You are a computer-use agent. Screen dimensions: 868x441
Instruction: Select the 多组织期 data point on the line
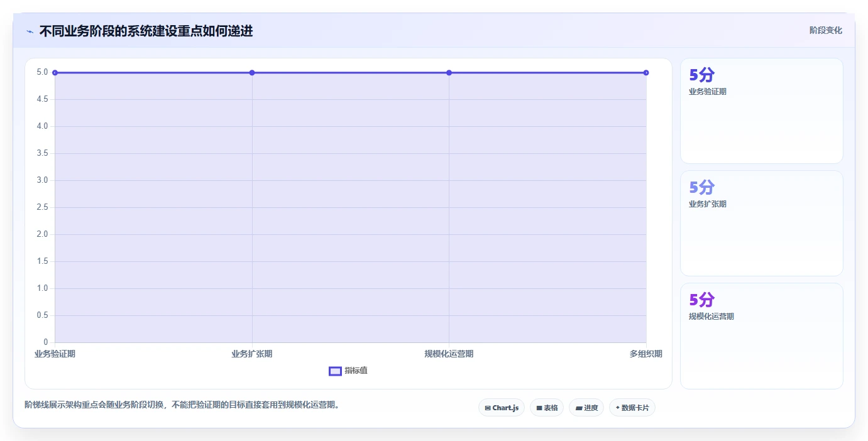[x=646, y=73]
